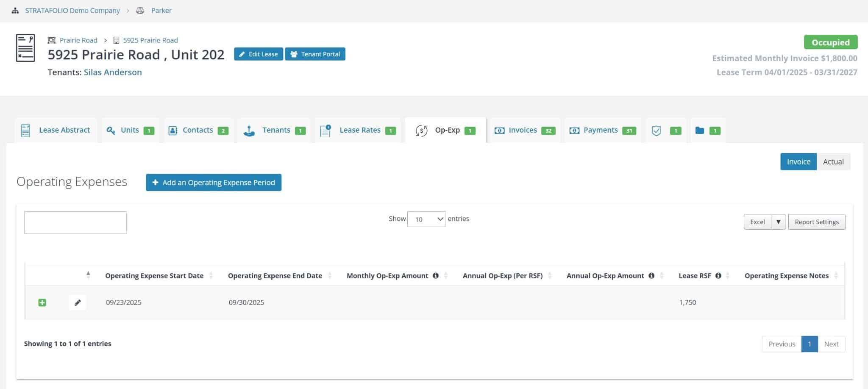Screen dimensions: 868x389
Task: Open the Excel export dropdown arrow
Action: (778, 222)
